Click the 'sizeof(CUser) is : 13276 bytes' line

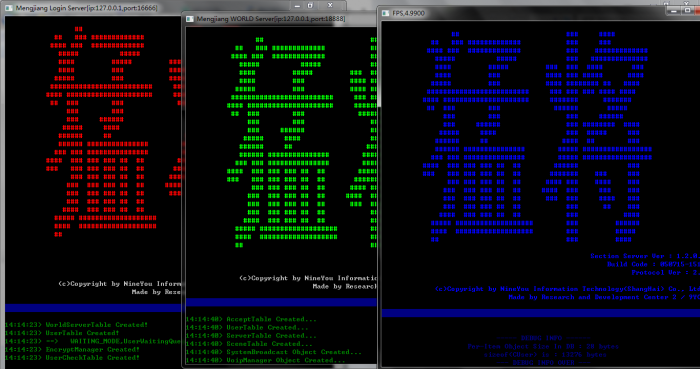tap(545, 354)
